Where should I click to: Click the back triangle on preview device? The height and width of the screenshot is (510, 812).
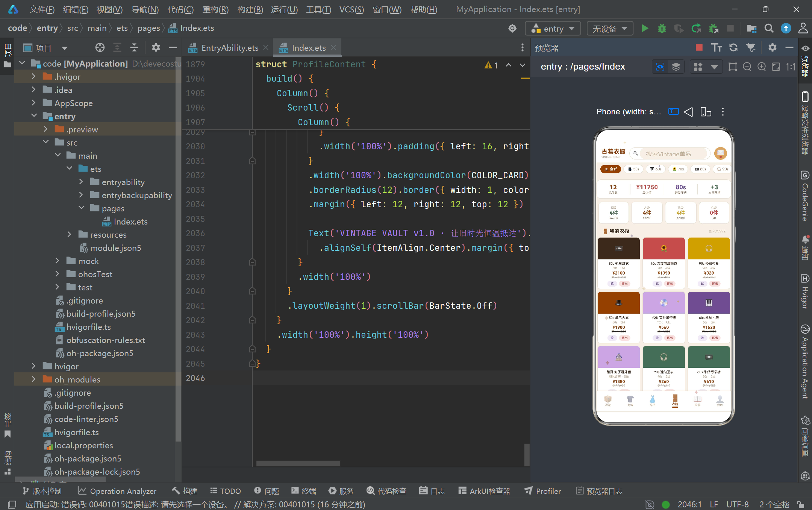[688, 112]
